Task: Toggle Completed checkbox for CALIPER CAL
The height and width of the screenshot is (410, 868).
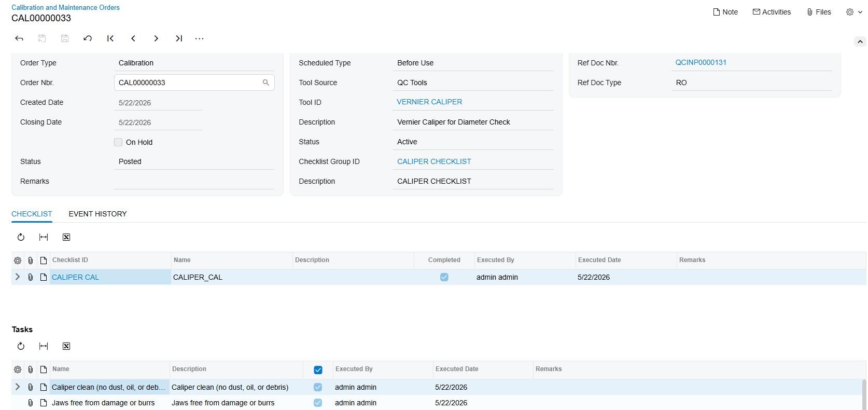Action: tap(444, 277)
